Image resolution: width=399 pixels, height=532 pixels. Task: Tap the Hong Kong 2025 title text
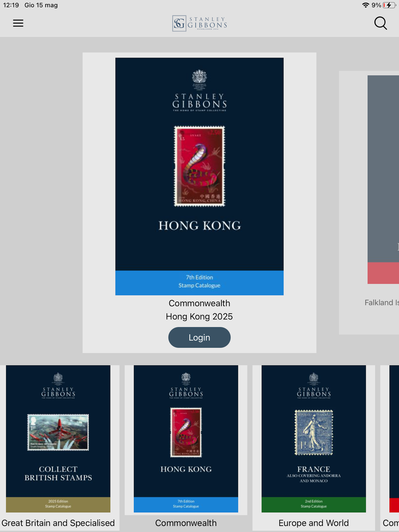[x=199, y=316]
